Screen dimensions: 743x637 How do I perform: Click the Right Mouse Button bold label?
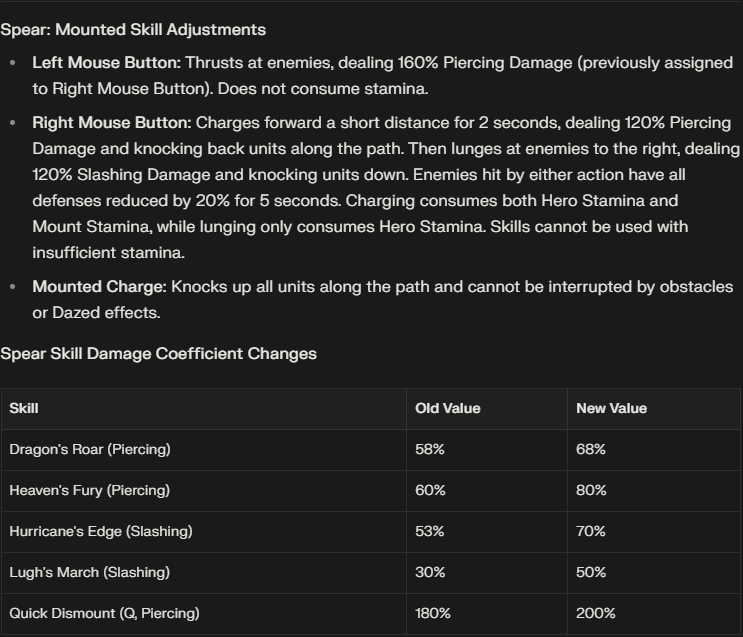(x=112, y=123)
